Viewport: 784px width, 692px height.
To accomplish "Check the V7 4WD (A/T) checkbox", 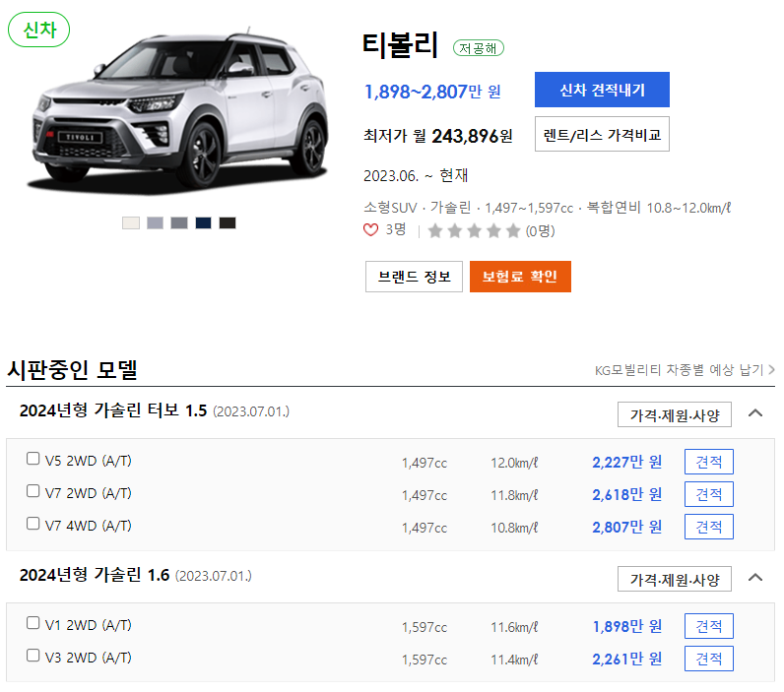I will click(33, 524).
